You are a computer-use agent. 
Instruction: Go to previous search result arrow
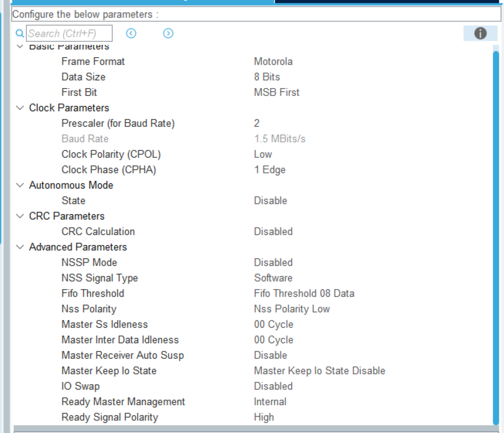coord(131,33)
